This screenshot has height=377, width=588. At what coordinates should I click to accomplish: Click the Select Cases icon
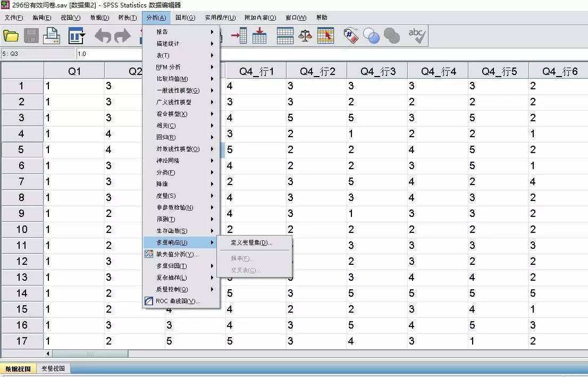(325, 36)
